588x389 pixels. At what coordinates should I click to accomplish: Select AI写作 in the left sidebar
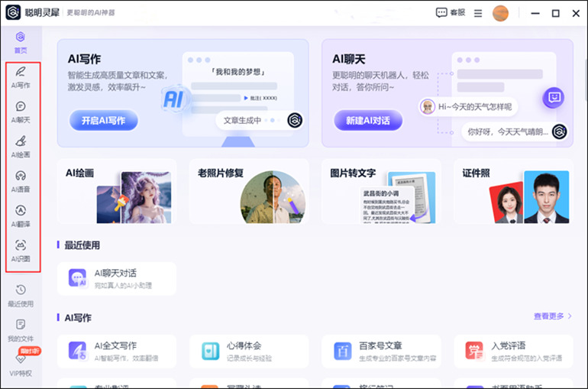point(21,78)
